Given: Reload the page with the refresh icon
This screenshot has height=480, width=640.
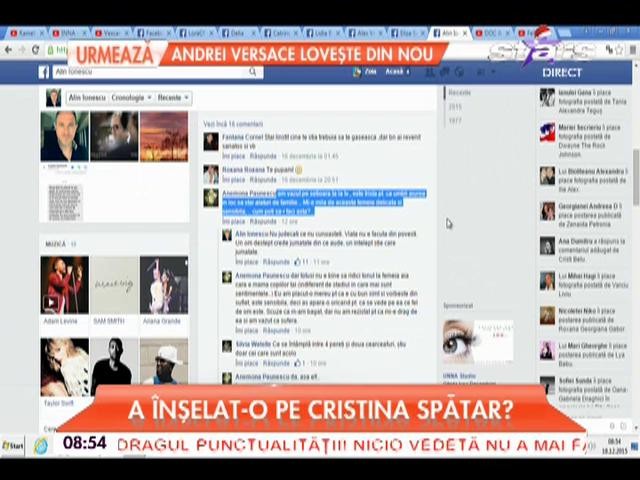Looking at the screenshot, I should tap(36, 50).
